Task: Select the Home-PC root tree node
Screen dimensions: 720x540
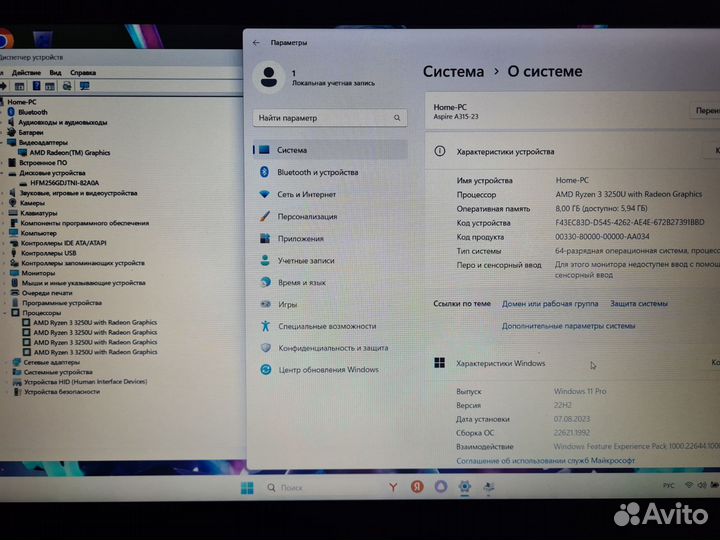Action: click(x=22, y=102)
